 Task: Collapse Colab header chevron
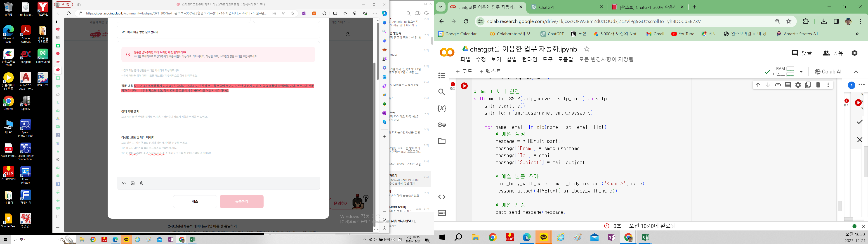pyautogui.click(x=856, y=71)
